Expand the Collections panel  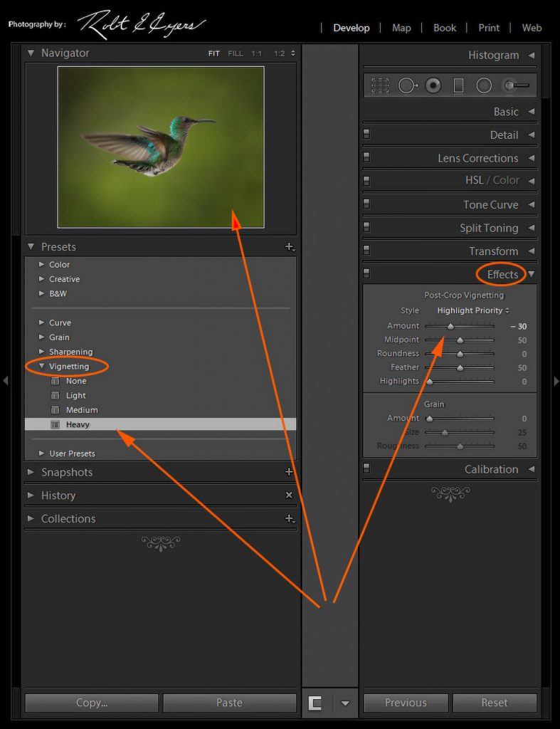click(x=31, y=518)
